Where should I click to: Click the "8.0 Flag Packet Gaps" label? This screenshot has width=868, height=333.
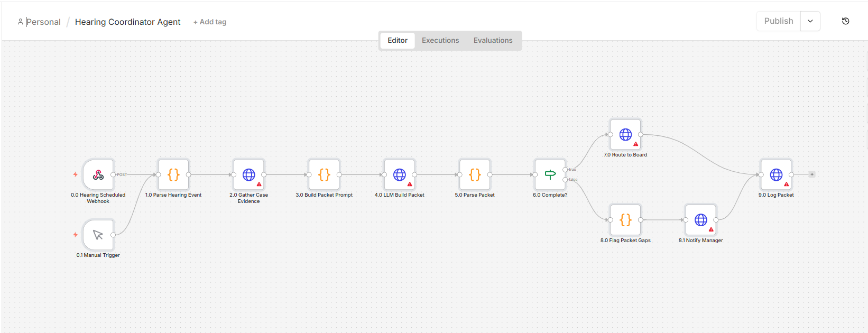pyautogui.click(x=625, y=240)
